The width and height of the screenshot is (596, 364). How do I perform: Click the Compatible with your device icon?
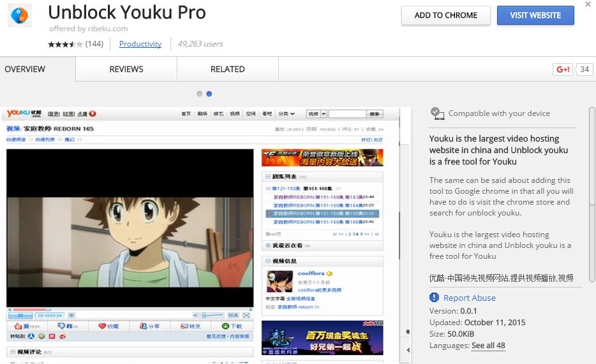click(x=437, y=113)
